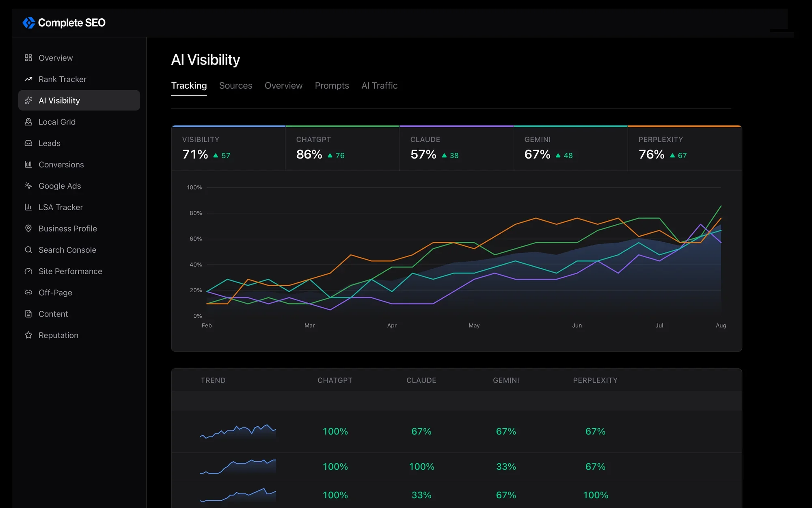The image size is (812, 508).
Task: Click the Rank Tracker trend arrow icon
Action: pos(28,79)
